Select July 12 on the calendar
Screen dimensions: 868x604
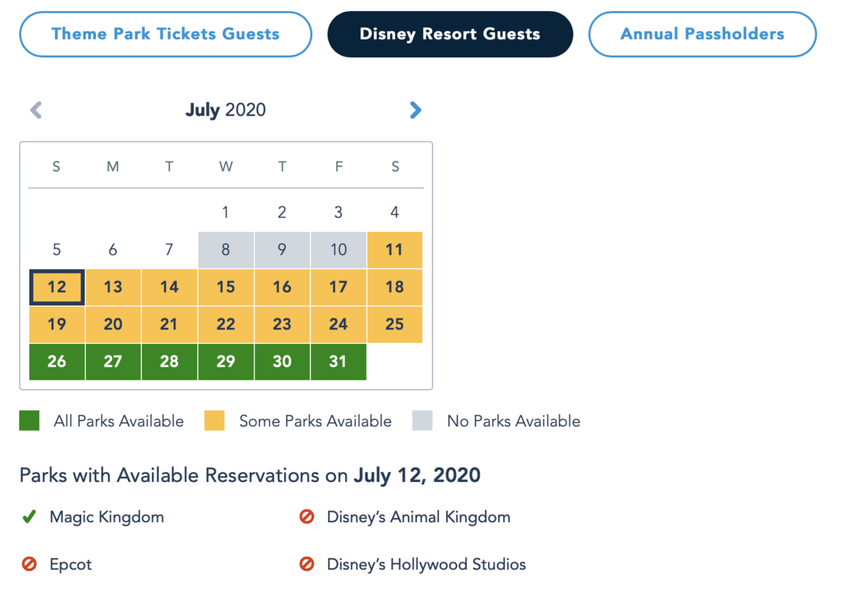point(57,287)
